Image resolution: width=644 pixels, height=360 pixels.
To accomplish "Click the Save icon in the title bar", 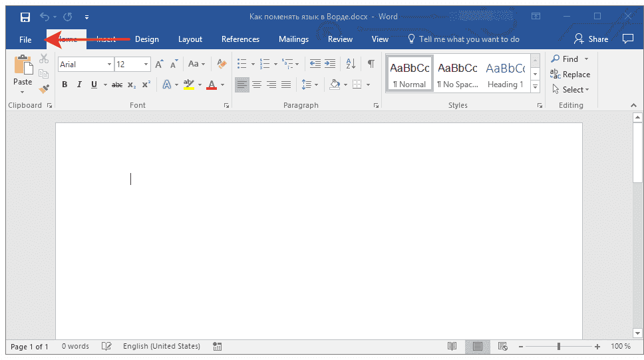I will pos(25,17).
